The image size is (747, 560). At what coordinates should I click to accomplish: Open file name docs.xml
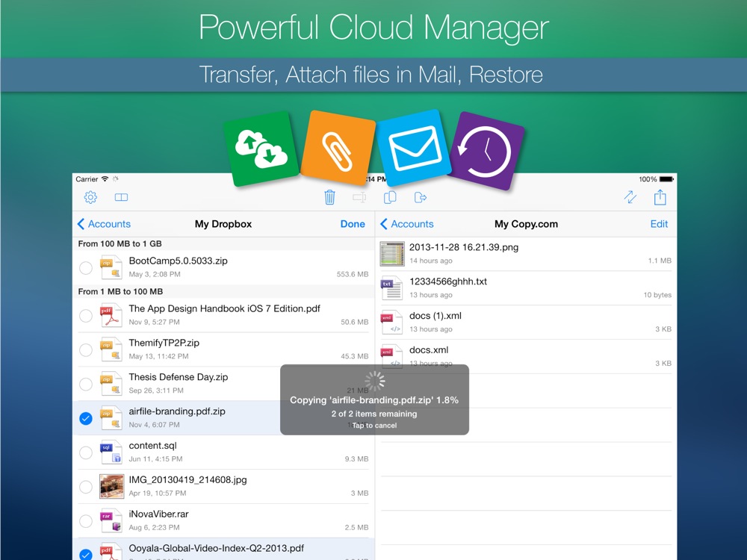(429, 350)
